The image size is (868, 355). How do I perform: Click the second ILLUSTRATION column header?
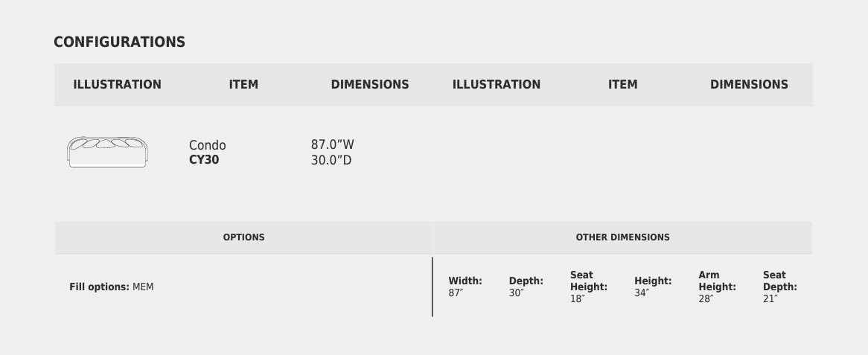click(497, 84)
